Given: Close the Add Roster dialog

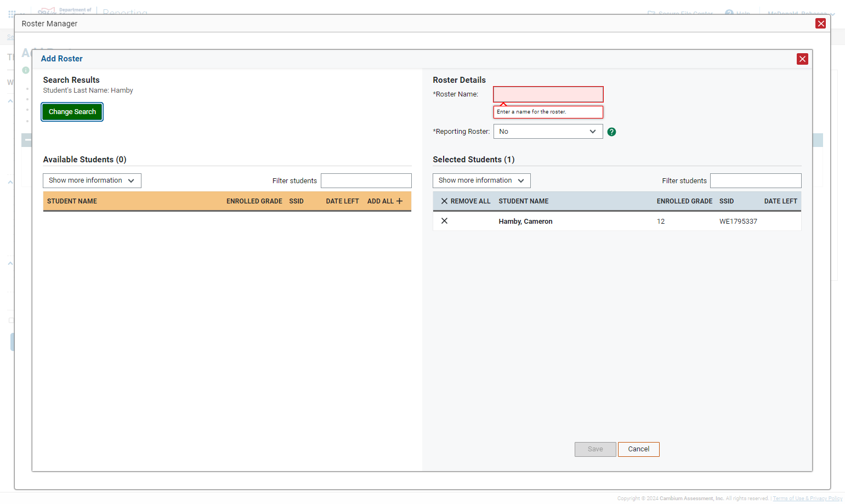Looking at the screenshot, I should (802, 59).
